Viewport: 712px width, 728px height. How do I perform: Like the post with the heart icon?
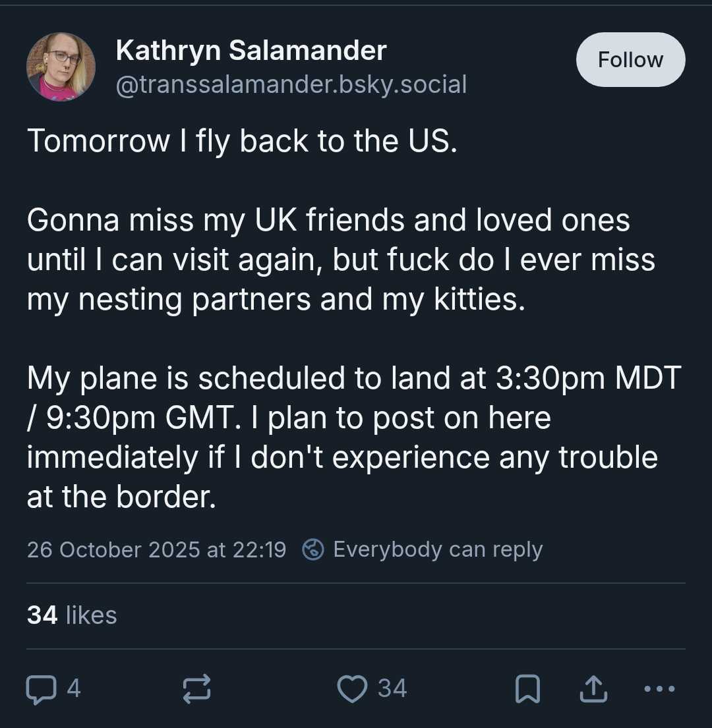click(x=352, y=688)
